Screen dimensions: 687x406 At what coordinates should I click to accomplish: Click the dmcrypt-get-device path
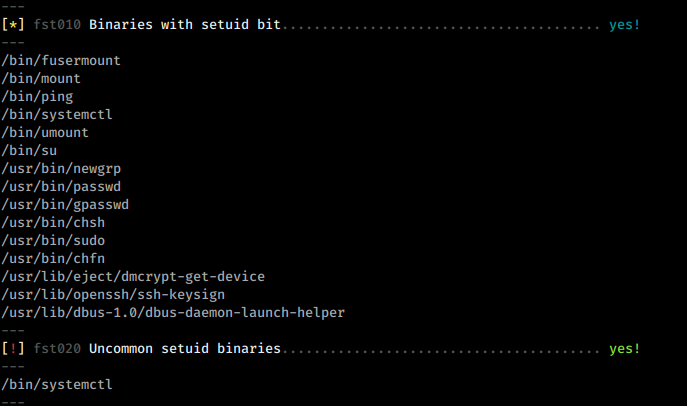click(x=133, y=277)
